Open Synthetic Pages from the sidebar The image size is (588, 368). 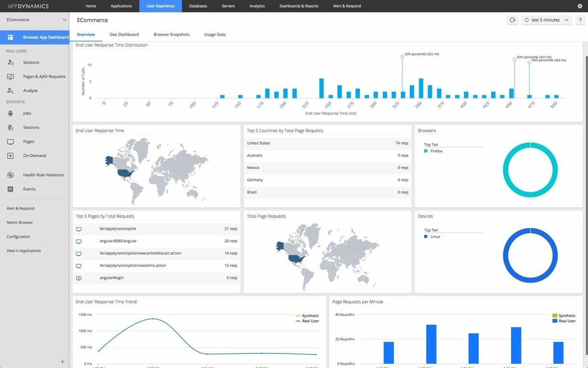pos(28,141)
